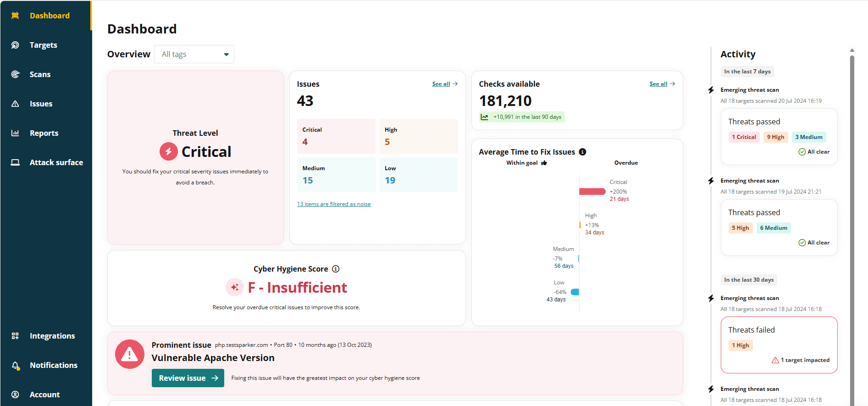Open the 13 items filtered as noise link
Image resolution: width=868 pixels, height=406 pixels.
[333, 204]
